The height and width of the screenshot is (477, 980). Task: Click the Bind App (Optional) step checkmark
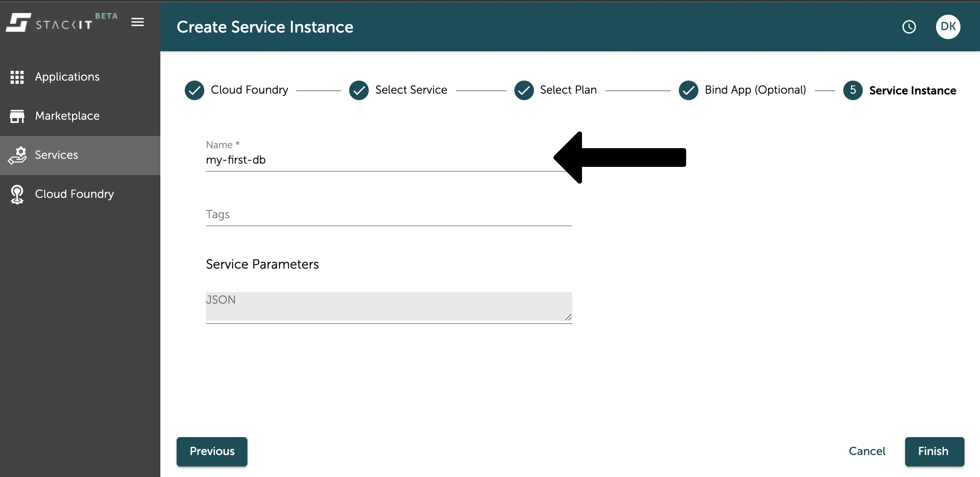click(688, 90)
